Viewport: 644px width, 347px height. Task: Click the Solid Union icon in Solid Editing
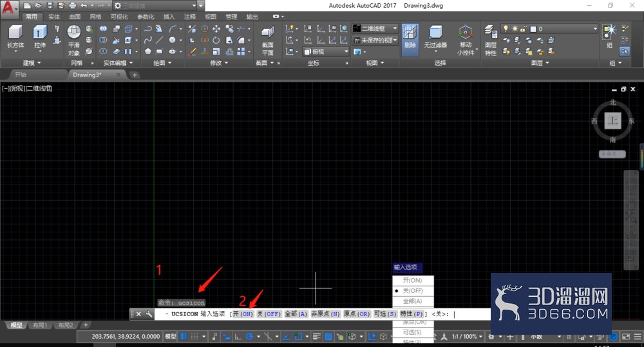click(x=103, y=29)
